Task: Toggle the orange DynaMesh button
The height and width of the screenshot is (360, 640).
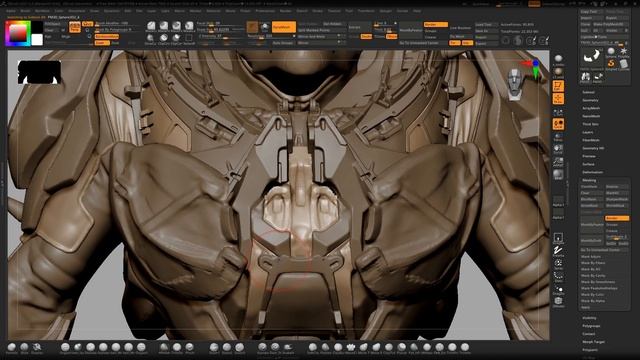Action: [x=284, y=27]
